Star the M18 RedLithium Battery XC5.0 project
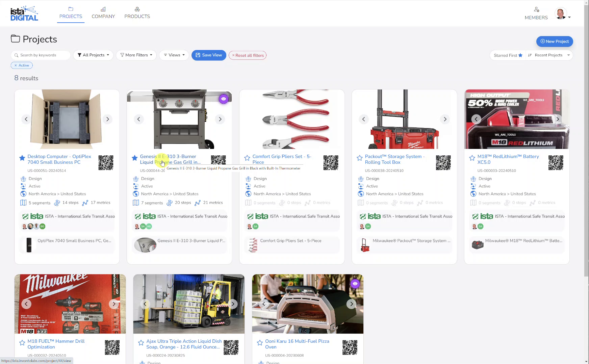Image resolution: width=589 pixels, height=364 pixels. (472, 158)
